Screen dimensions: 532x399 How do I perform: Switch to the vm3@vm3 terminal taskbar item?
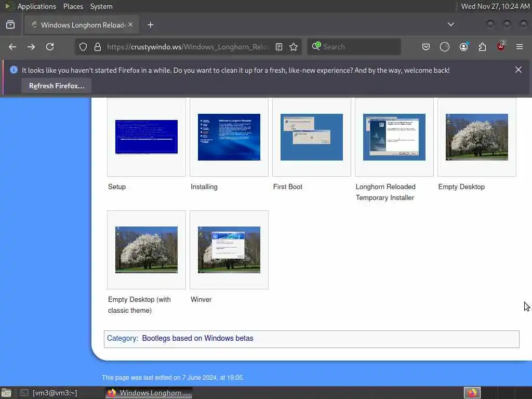coord(50,393)
